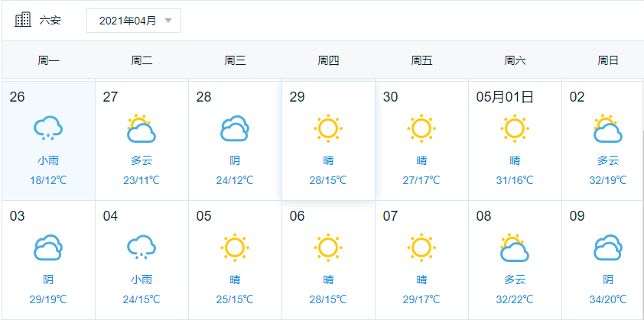This screenshot has height=320, width=644.
Task: Click the 阴 label on day 09
Action: (x=608, y=280)
